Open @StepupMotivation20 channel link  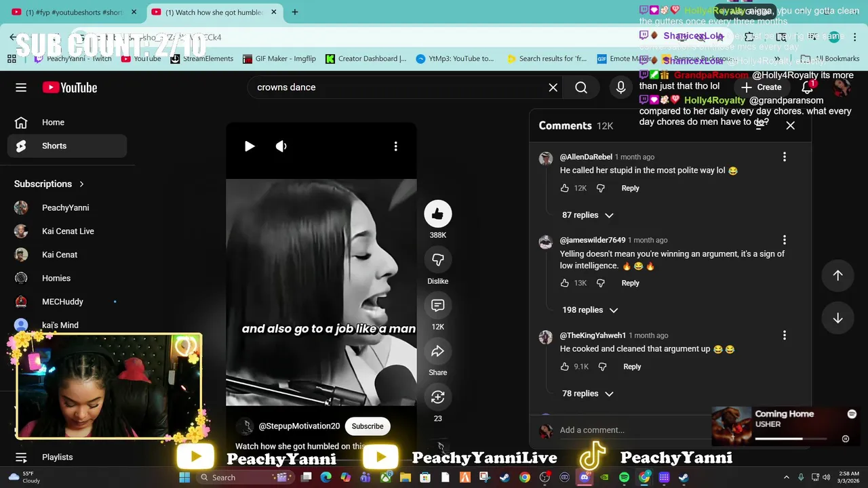[x=299, y=426]
